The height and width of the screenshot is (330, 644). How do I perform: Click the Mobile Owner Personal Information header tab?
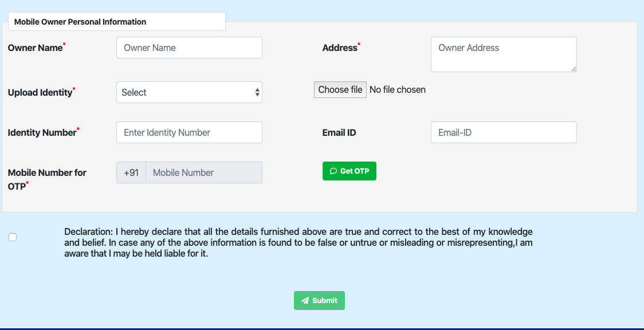click(80, 21)
